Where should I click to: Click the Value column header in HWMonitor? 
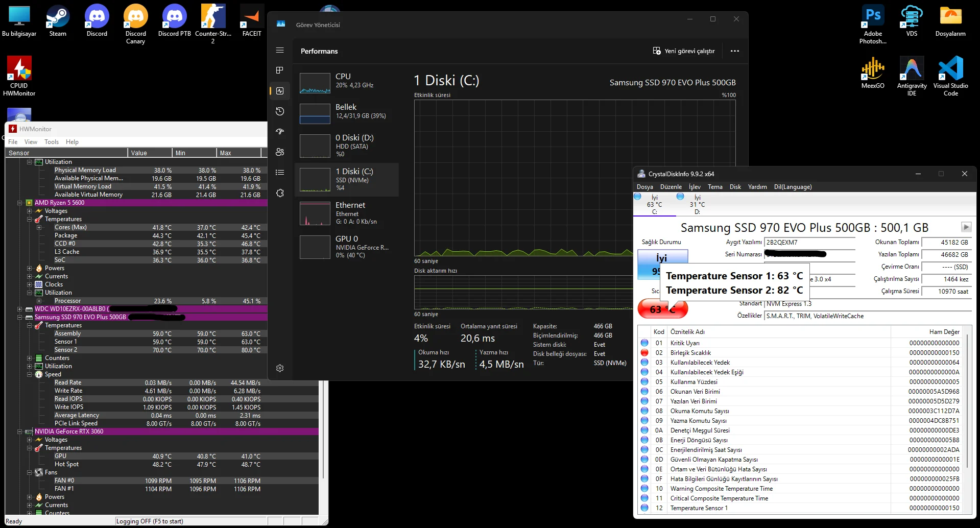(150, 153)
